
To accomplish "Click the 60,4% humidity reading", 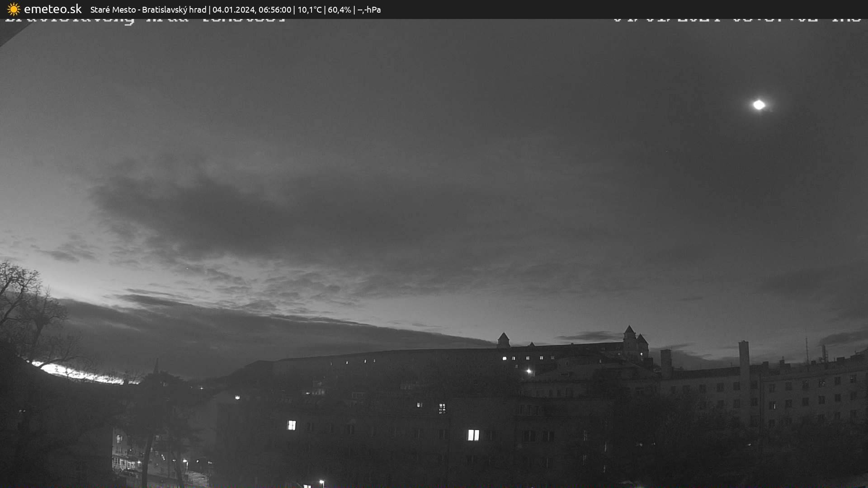I will pyautogui.click(x=339, y=9).
